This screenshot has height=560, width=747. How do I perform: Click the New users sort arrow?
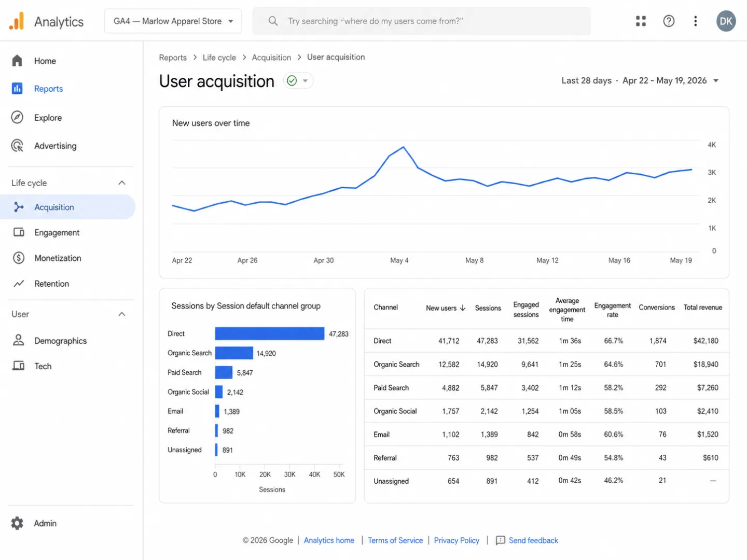pos(463,308)
